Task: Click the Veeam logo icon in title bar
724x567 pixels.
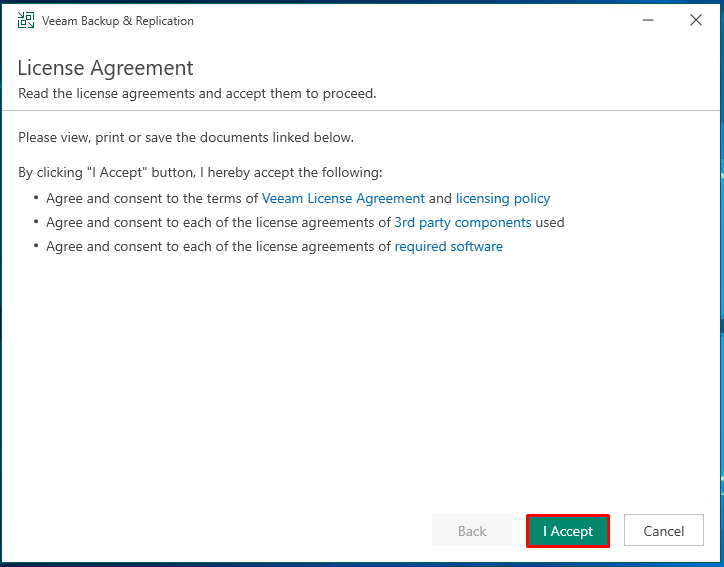Action: pos(26,20)
